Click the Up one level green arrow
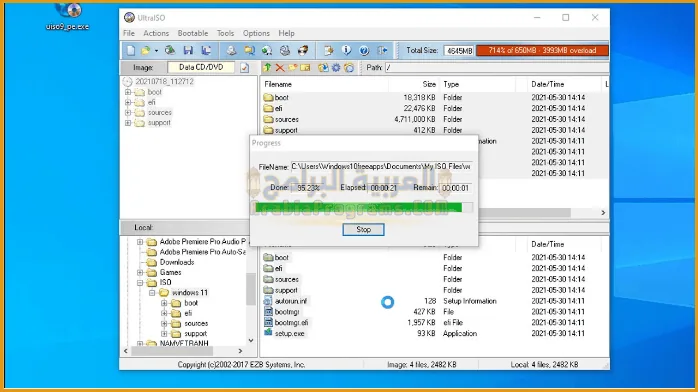The height and width of the screenshot is (392, 698). [267, 68]
